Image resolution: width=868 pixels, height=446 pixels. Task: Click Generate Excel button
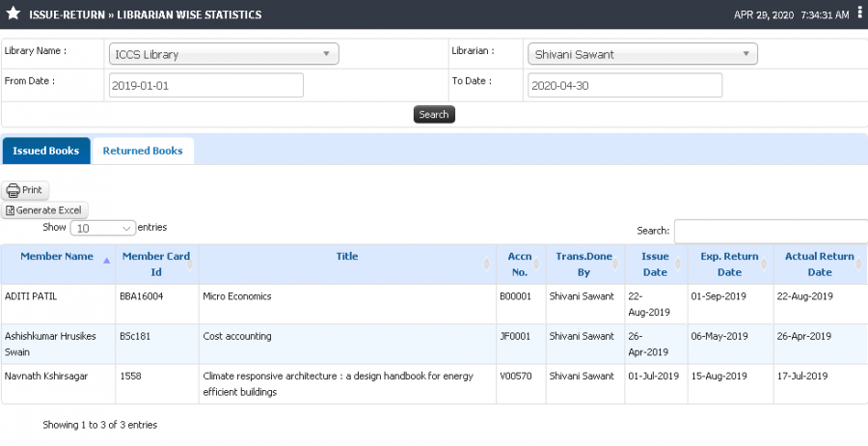pyautogui.click(x=44, y=210)
